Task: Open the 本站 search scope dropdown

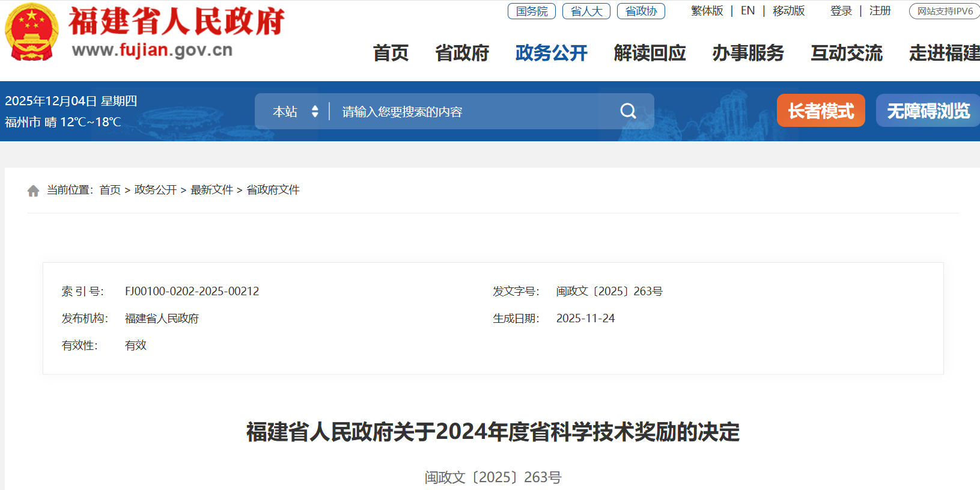Action: (295, 112)
